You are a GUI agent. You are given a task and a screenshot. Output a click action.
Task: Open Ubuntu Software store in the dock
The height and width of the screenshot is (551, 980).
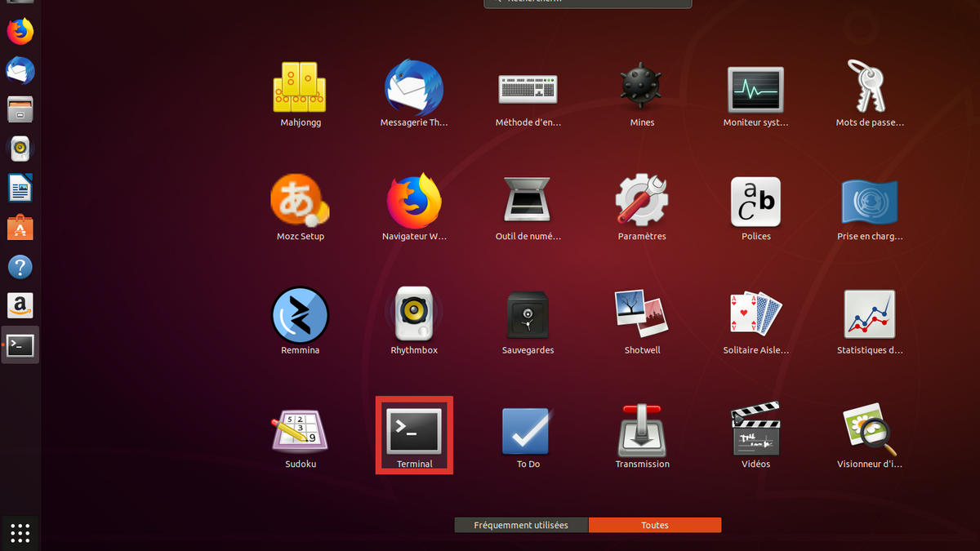coord(20,228)
